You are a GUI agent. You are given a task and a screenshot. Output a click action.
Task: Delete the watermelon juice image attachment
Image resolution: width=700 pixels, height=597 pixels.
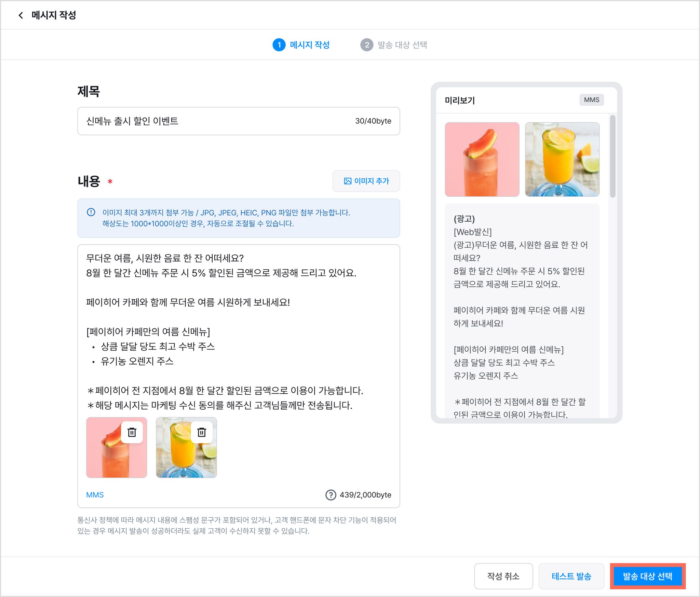(132, 432)
